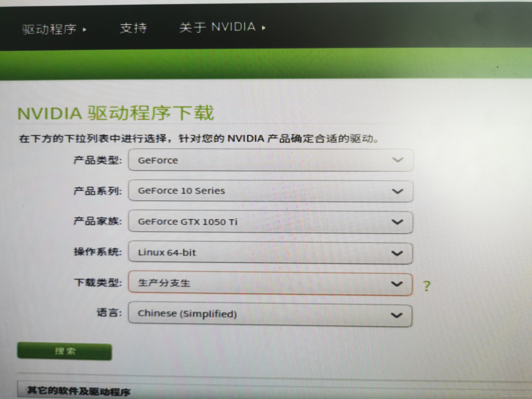Click the 语言 label
The width and height of the screenshot is (532, 399).
click(109, 313)
